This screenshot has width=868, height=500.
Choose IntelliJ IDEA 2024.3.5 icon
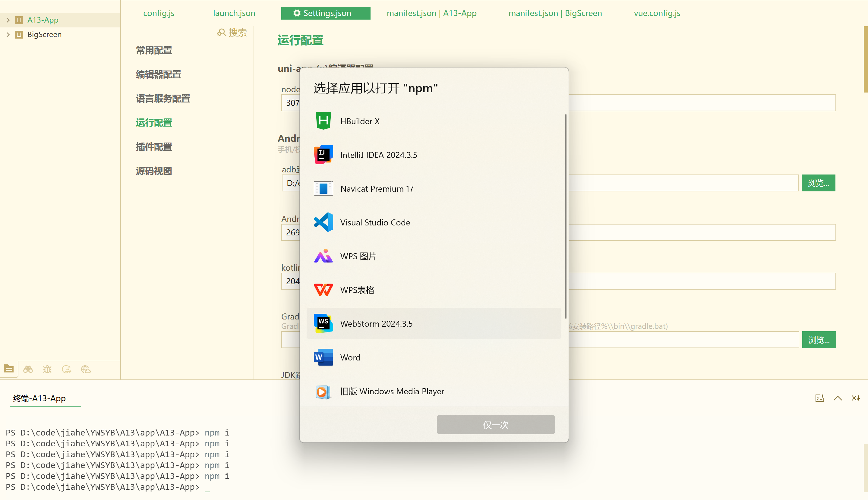coord(323,155)
